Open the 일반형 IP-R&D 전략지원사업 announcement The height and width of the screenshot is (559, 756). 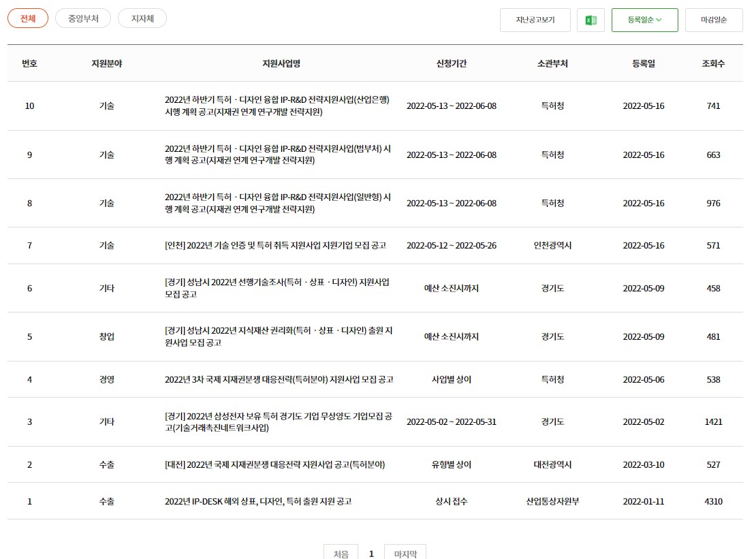click(277, 203)
